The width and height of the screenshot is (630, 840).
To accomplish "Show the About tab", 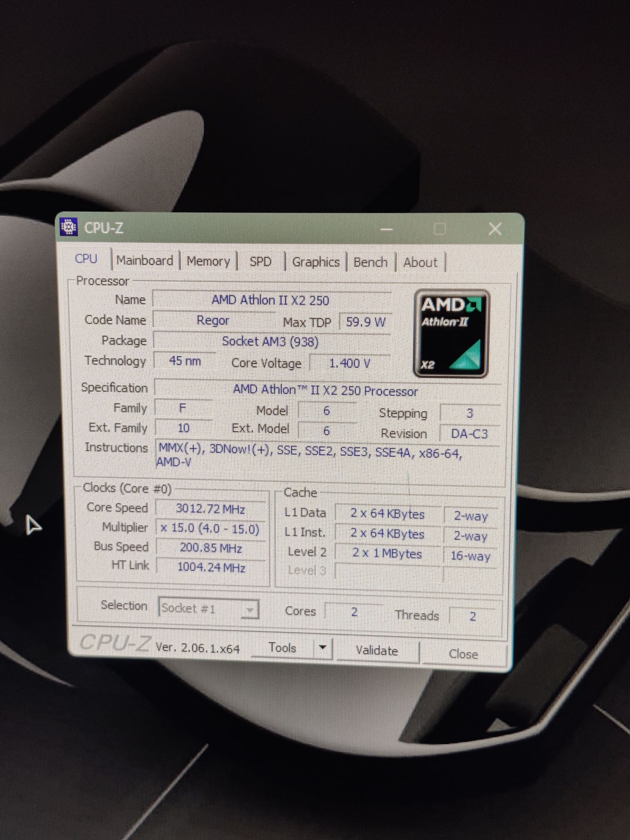I will click(x=420, y=263).
